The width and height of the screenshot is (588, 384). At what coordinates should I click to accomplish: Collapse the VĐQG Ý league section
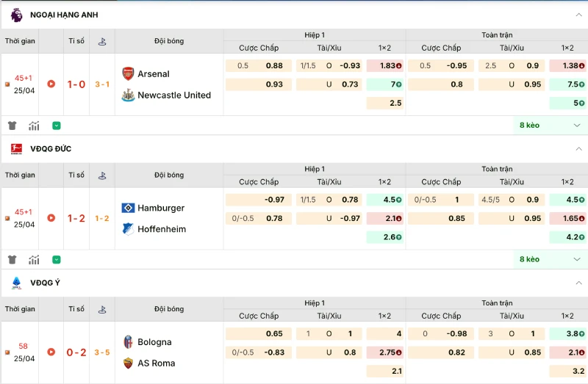578,283
